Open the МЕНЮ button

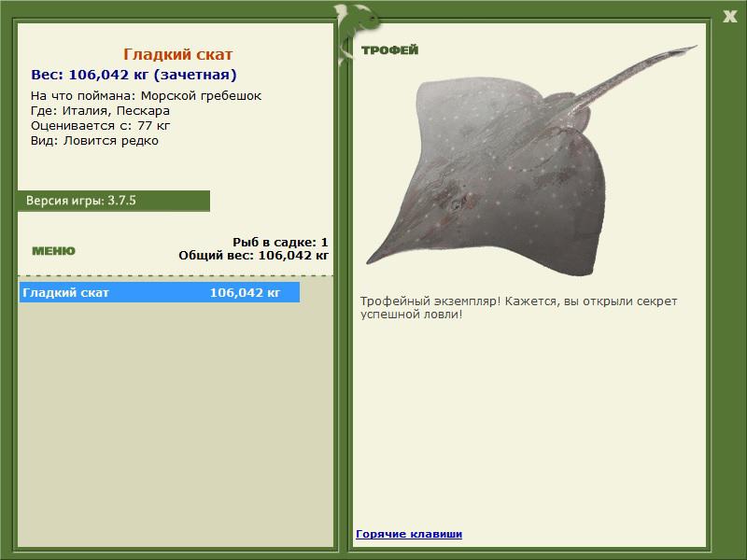click(53, 251)
